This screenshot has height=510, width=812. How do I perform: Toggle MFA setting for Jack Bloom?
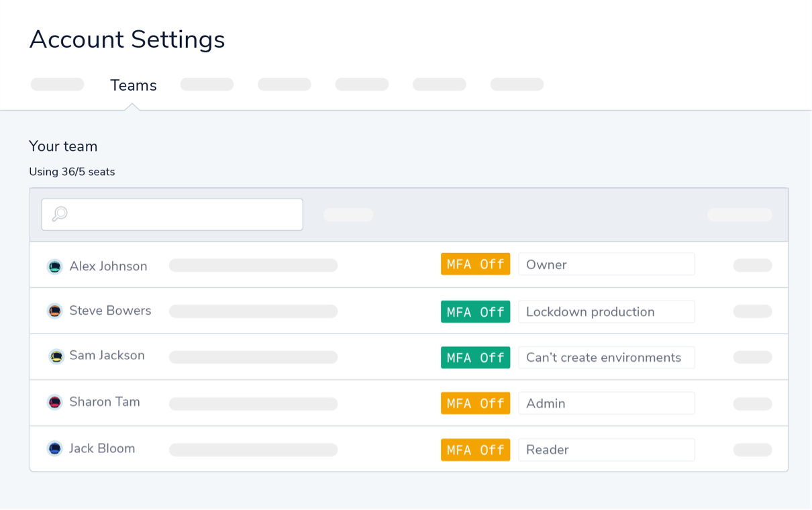coord(475,450)
